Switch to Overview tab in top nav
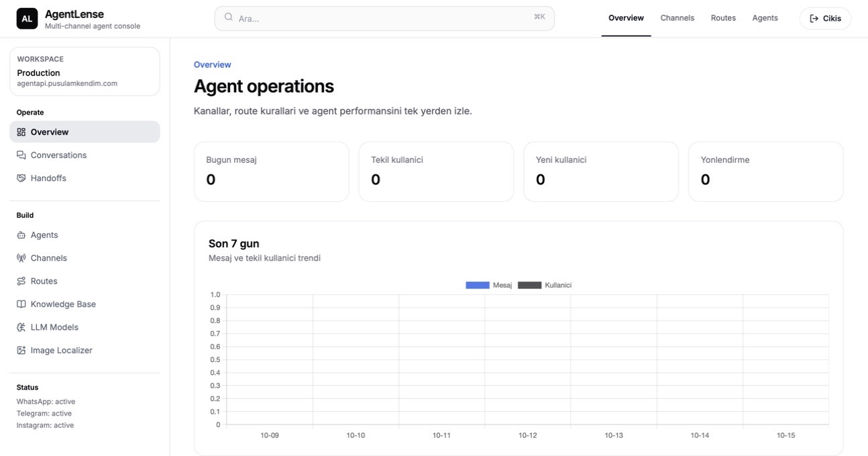 coord(626,18)
